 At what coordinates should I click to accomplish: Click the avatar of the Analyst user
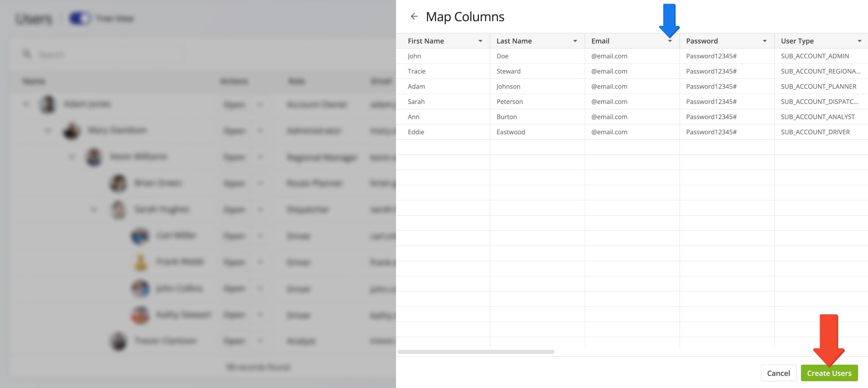(119, 341)
